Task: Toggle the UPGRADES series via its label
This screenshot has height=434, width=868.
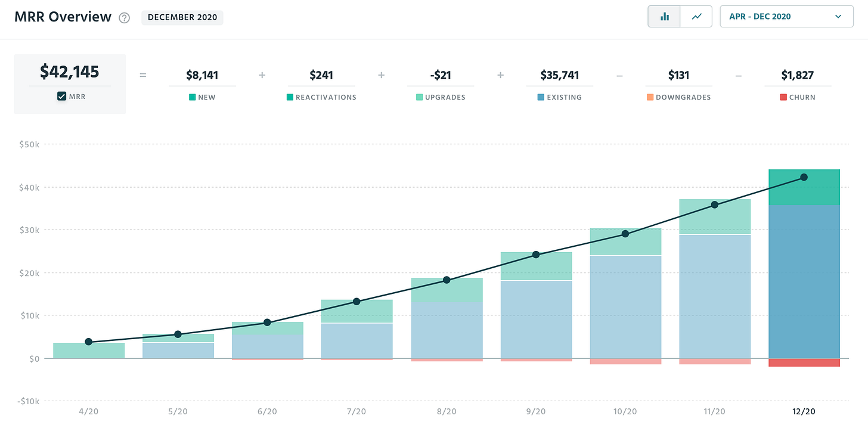Action: 444,97
